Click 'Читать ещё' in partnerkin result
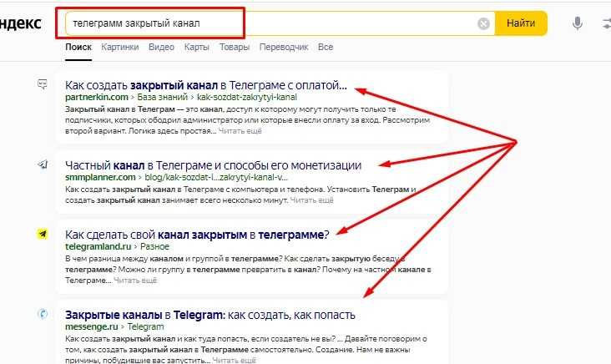611x364 pixels. coord(240,131)
